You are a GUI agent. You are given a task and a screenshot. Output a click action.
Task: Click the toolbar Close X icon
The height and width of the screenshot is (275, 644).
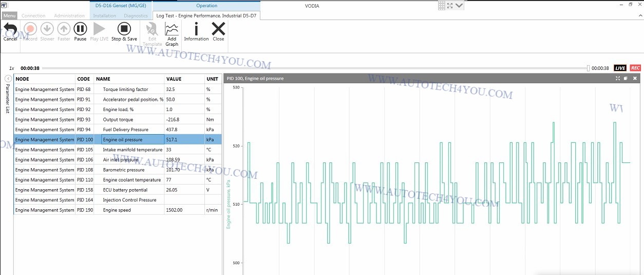pyautogui.click(x=218, y=30)
